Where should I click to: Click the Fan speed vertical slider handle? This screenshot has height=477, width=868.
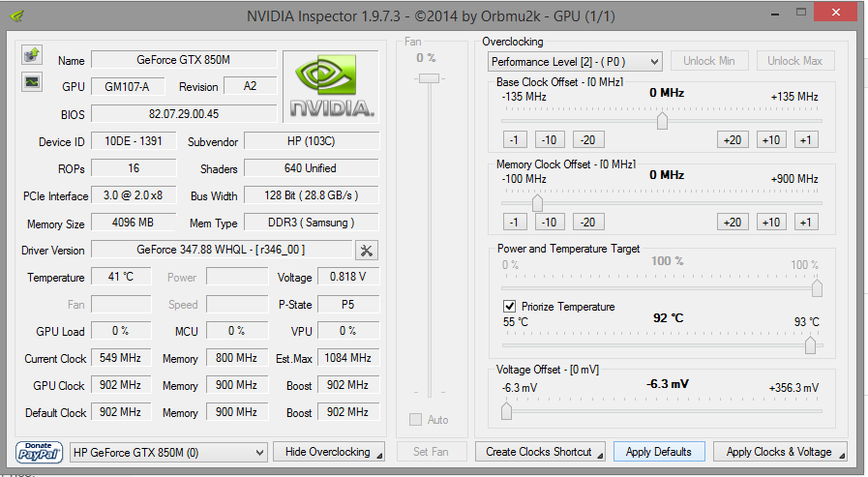tap(429, 78)
